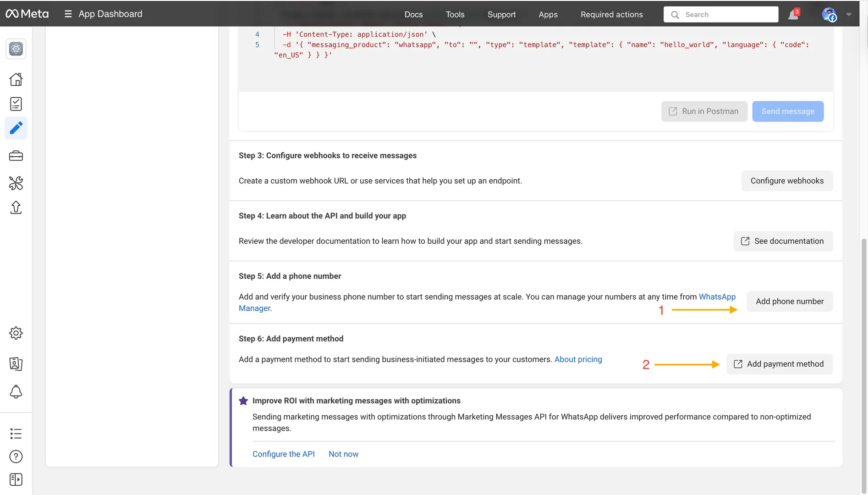The width and height of the screenshot is (868, 495).
Task: Open the Home icon in the sidebar
Action: (x=16, y=80)
